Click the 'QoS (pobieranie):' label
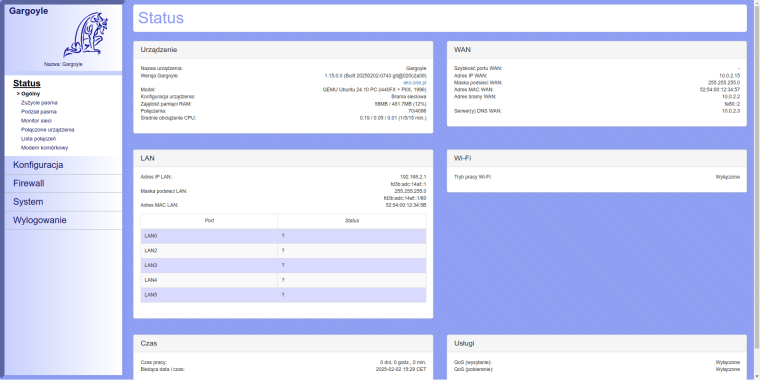760x380 pixels. 474,369
